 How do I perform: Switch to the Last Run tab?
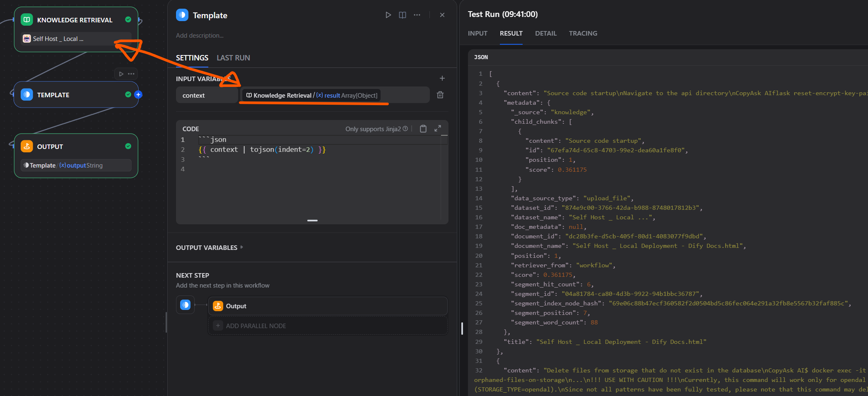[x=233, y=58]
